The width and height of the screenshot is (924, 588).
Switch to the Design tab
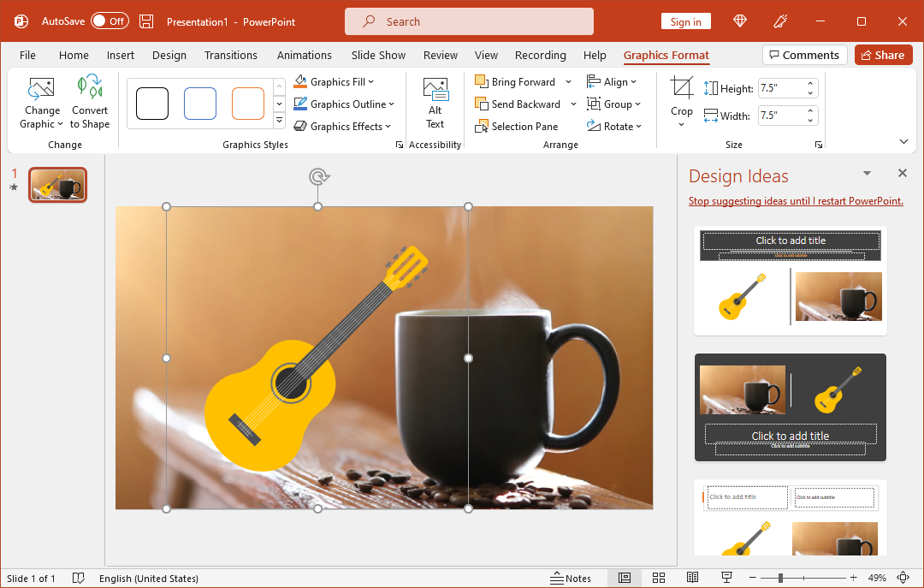[169, 56]
